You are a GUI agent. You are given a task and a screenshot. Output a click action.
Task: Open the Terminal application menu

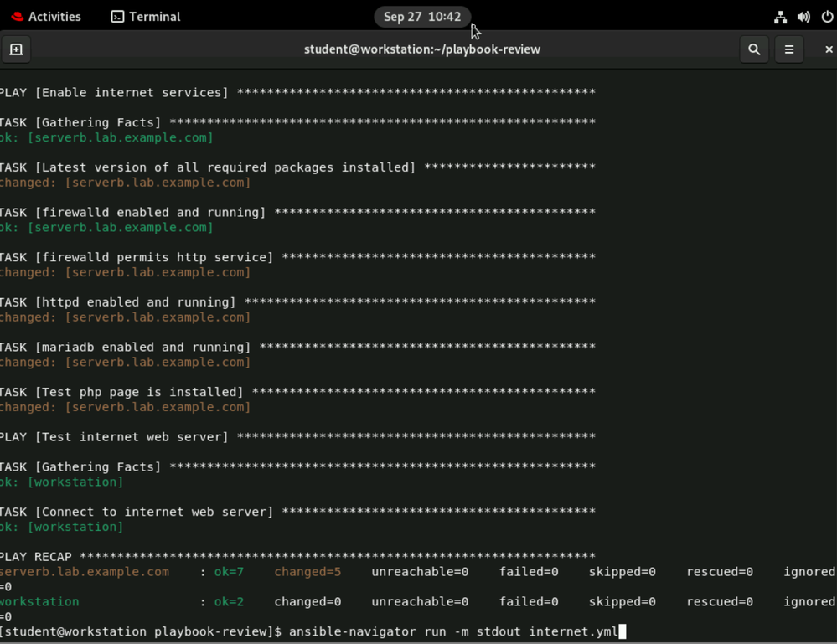tap(146, 17)
